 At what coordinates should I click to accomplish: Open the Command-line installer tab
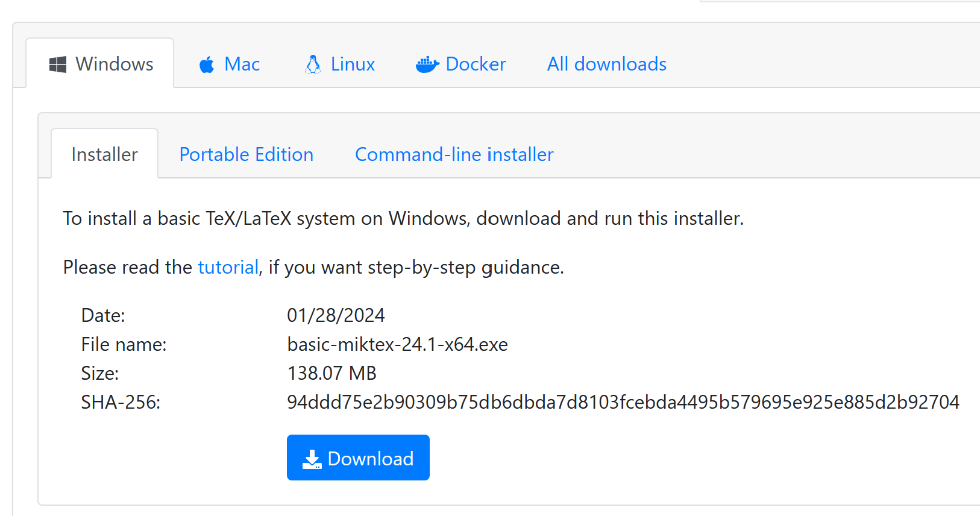click(454, 155)
